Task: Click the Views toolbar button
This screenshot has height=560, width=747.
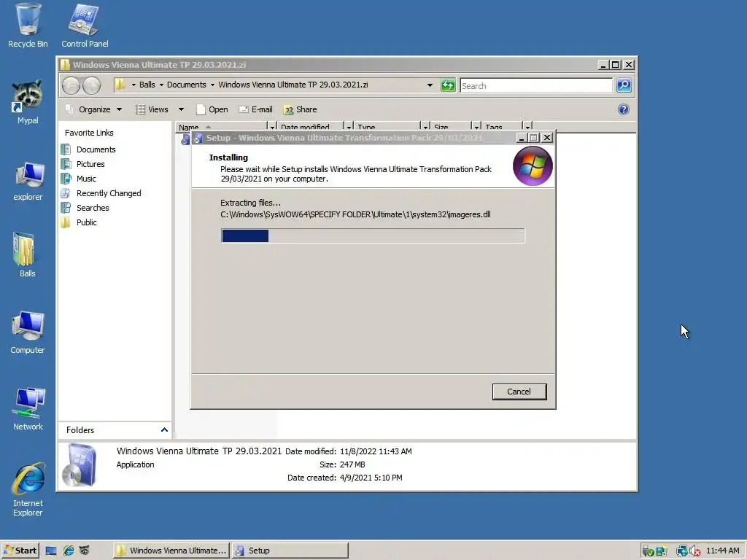Action: [x=152, y=109]
